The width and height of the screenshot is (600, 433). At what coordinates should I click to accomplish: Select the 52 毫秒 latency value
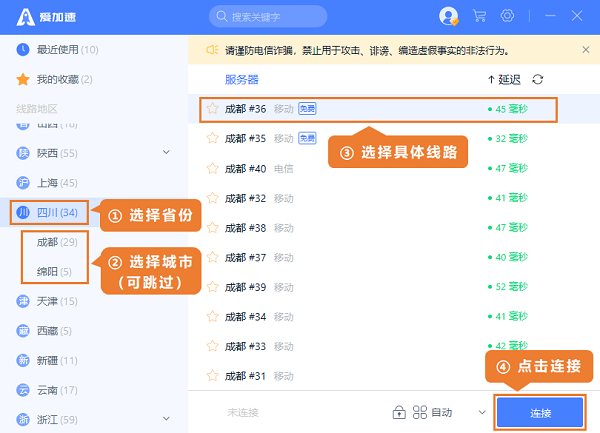point(508,287)
